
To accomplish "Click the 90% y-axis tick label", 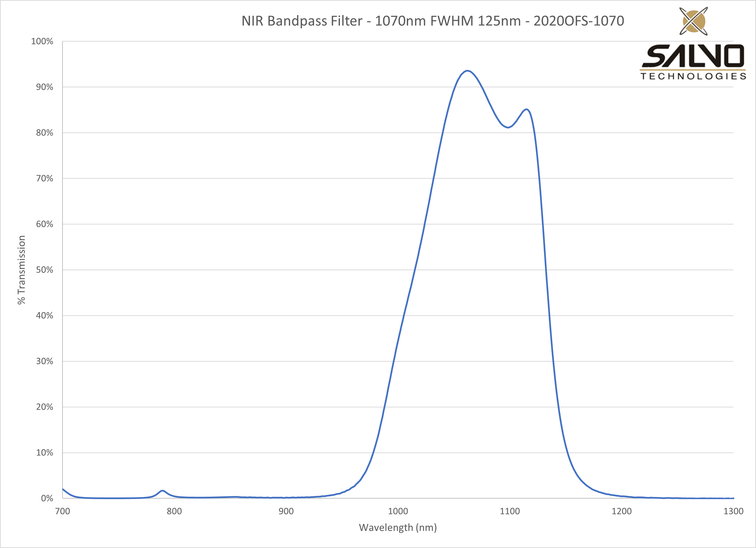I will (x=44, y=87).
